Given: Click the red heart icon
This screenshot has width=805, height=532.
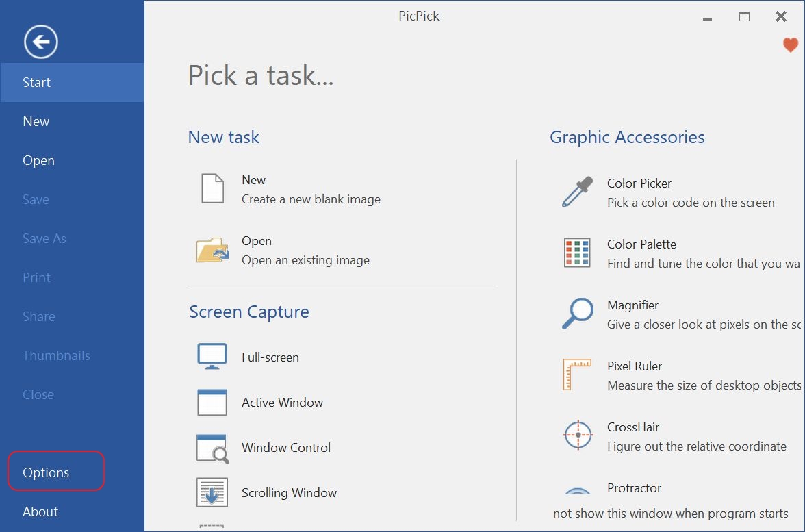Looking at the screenshot, I should pyautogui.click(x=791, y=45).
